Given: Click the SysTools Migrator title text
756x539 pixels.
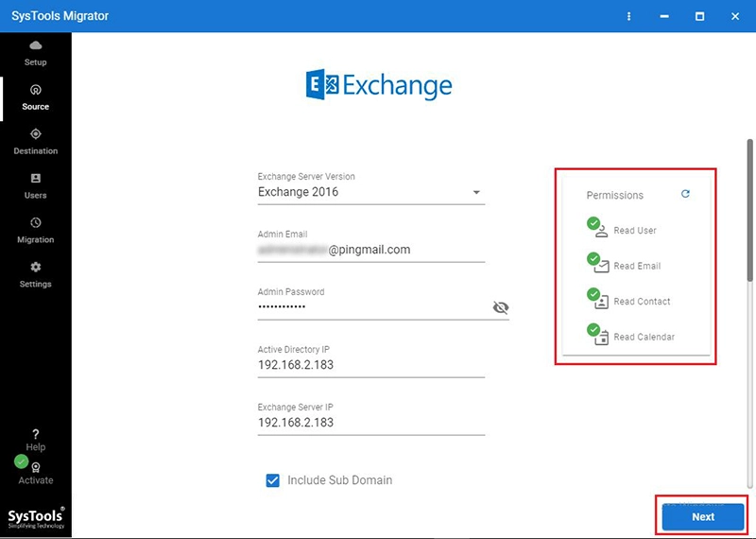Looking at the screenshot, I should pyautogui.click(x=60, y=16).
